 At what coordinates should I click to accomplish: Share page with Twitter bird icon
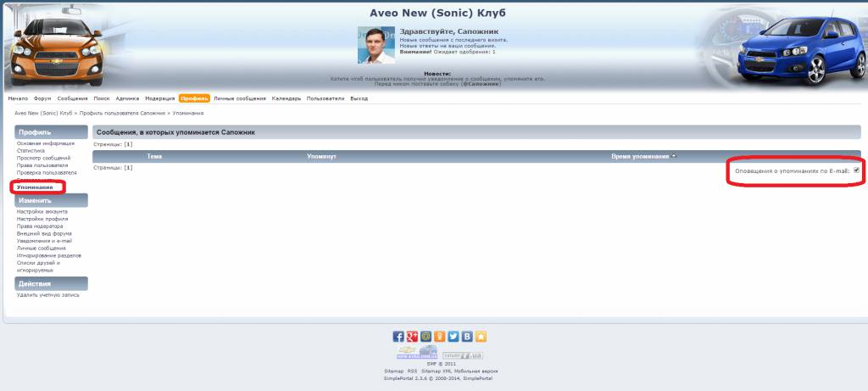click(x=453, y=336)
